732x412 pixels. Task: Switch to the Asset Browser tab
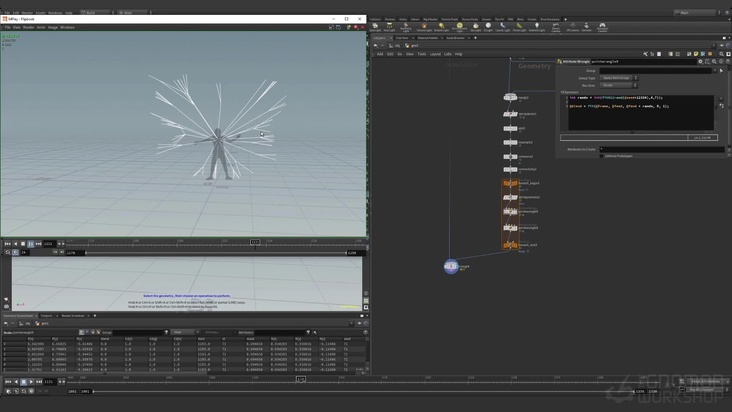[456, 38]
